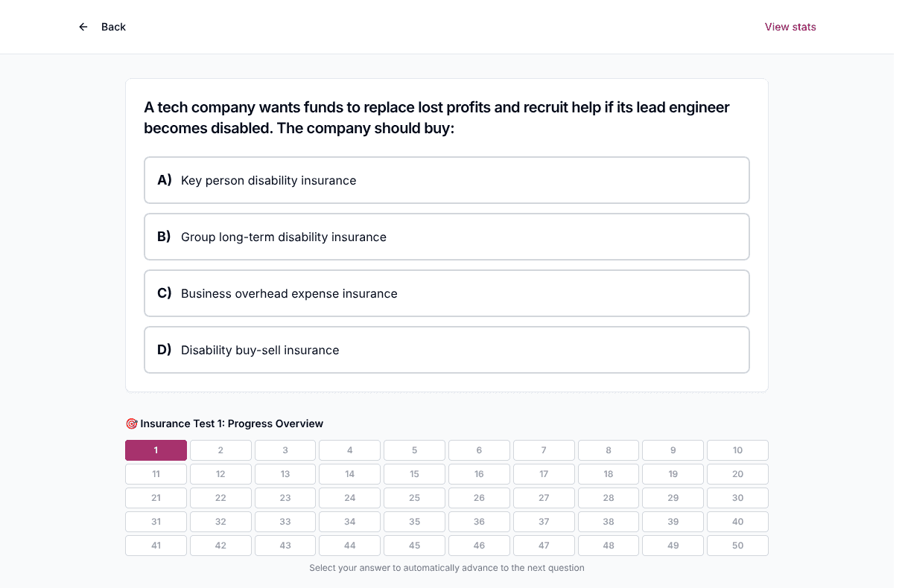Viewport: 905px width, 588px height.
Task: Select answer D Disability buy-sell insurance
Action: point(447,350)
